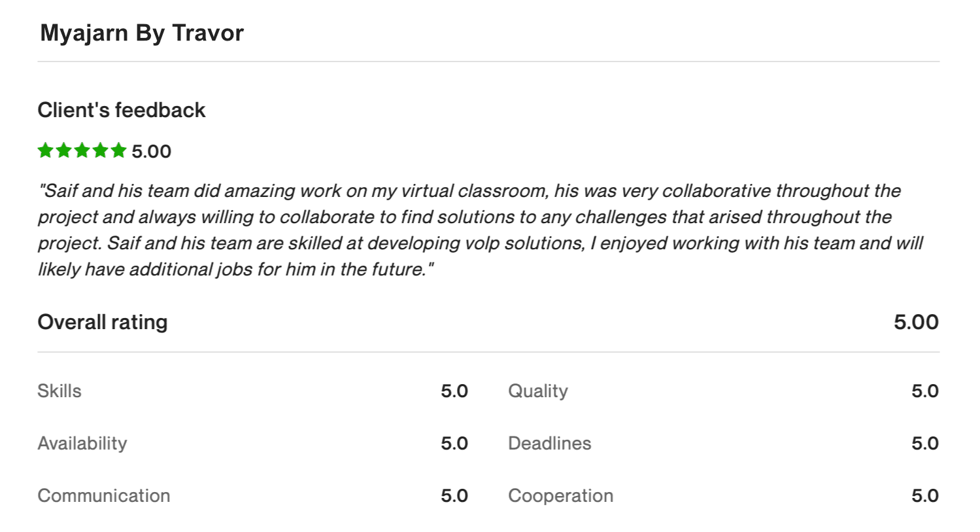The height and width of the screenshot is (532, 980).
Task: Select the Communication rating label
Action: click(x=104, y=496)
